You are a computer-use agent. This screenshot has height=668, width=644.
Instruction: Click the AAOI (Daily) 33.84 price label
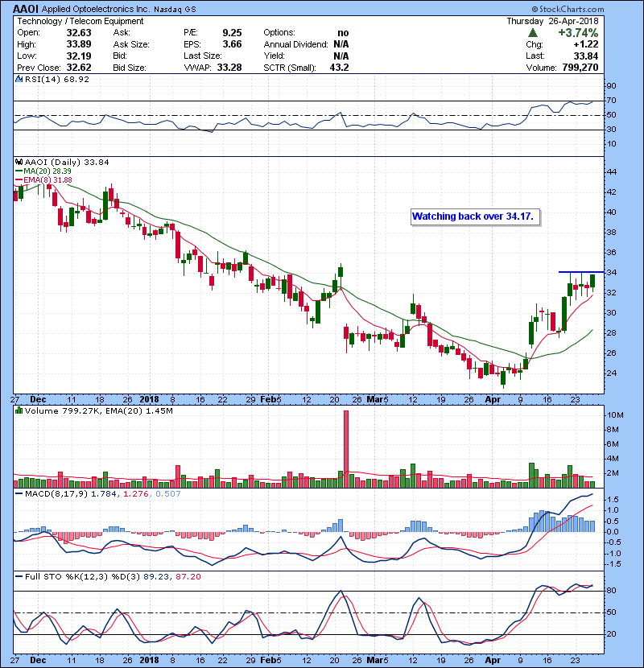67,163
